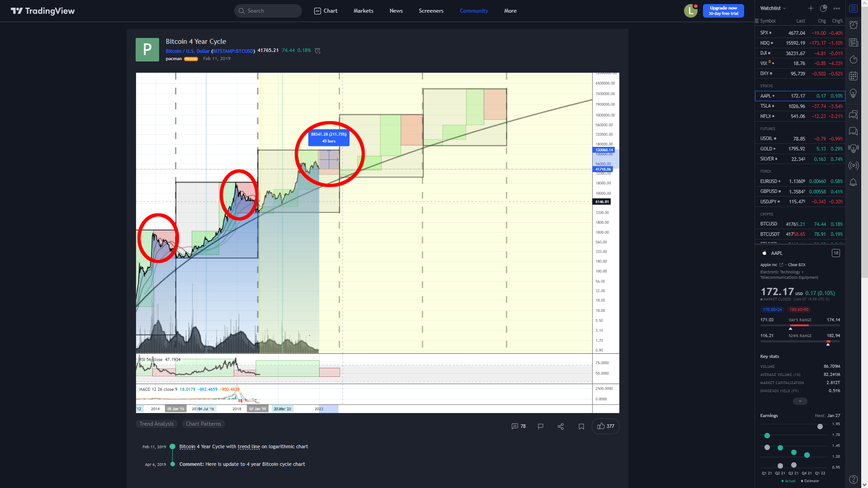
Task: Open the Markets menu
Action: tap(363, 11)
